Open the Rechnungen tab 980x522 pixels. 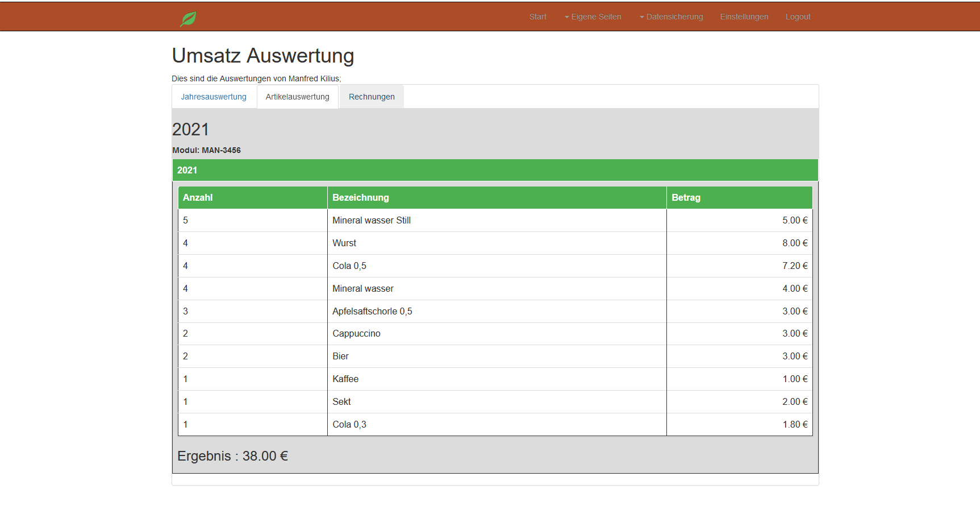click(372, 97)
